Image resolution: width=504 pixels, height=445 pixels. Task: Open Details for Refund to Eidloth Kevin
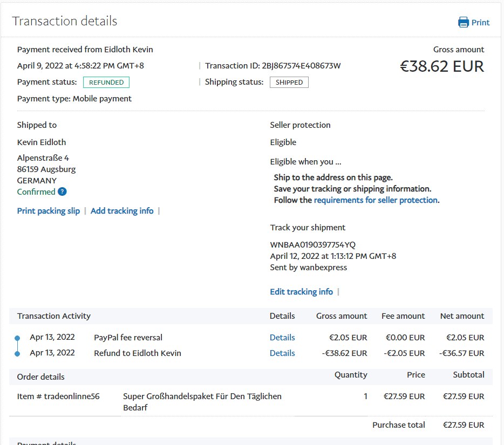click(282, 353)
